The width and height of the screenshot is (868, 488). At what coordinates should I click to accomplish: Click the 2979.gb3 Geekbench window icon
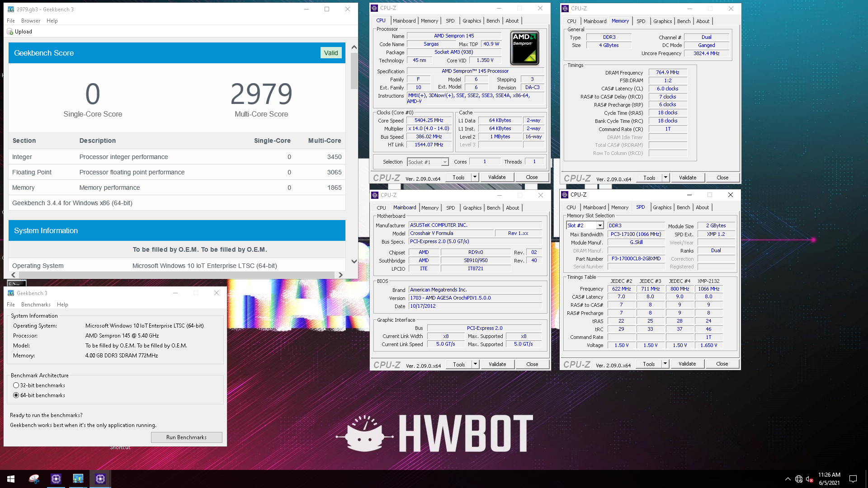click(11, 9)
